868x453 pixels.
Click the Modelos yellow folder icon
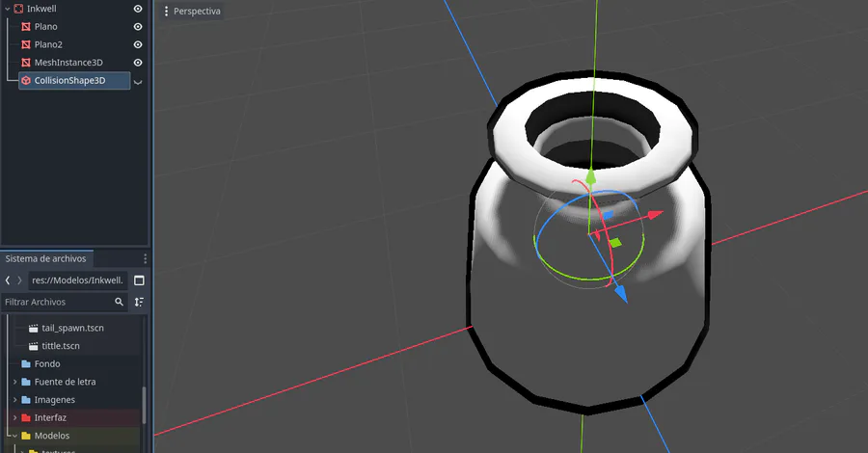pyautogui.click(x=25, y=436)
